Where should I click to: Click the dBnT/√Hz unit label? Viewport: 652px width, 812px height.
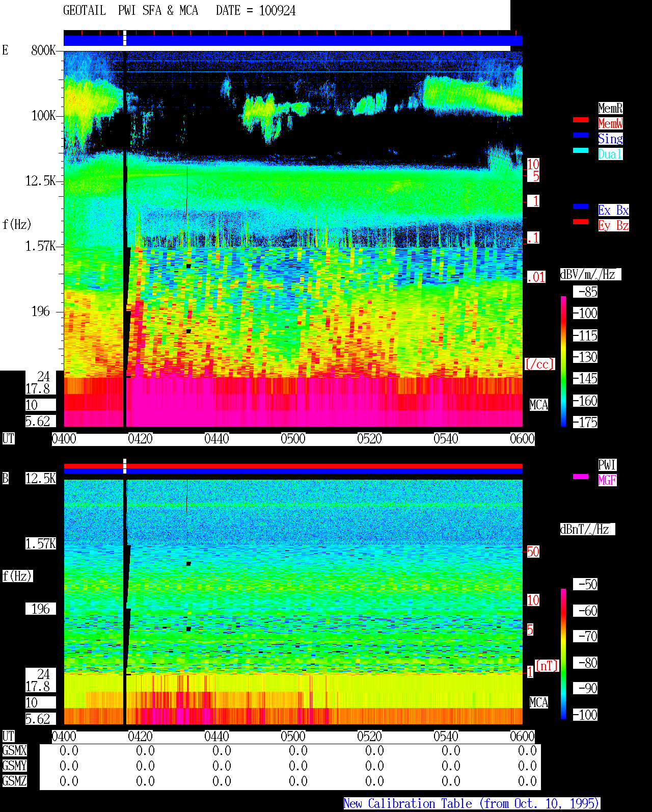click(x=587, y=529)
